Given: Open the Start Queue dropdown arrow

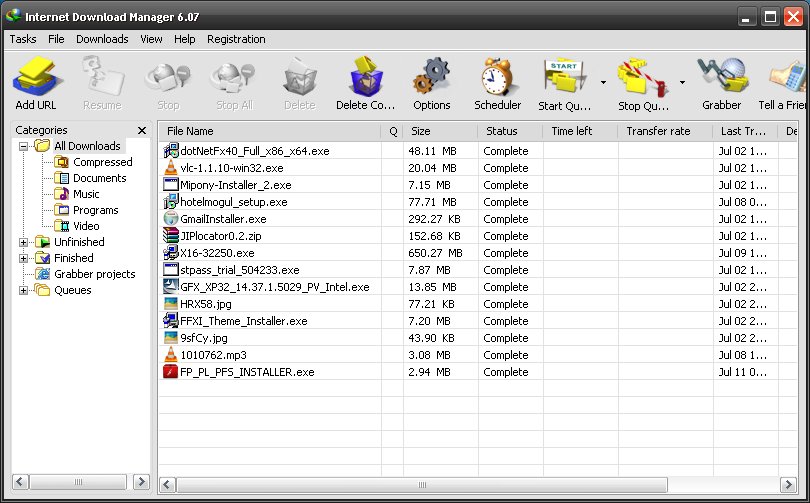Looking at the screenshot, I should coord(603,82).
